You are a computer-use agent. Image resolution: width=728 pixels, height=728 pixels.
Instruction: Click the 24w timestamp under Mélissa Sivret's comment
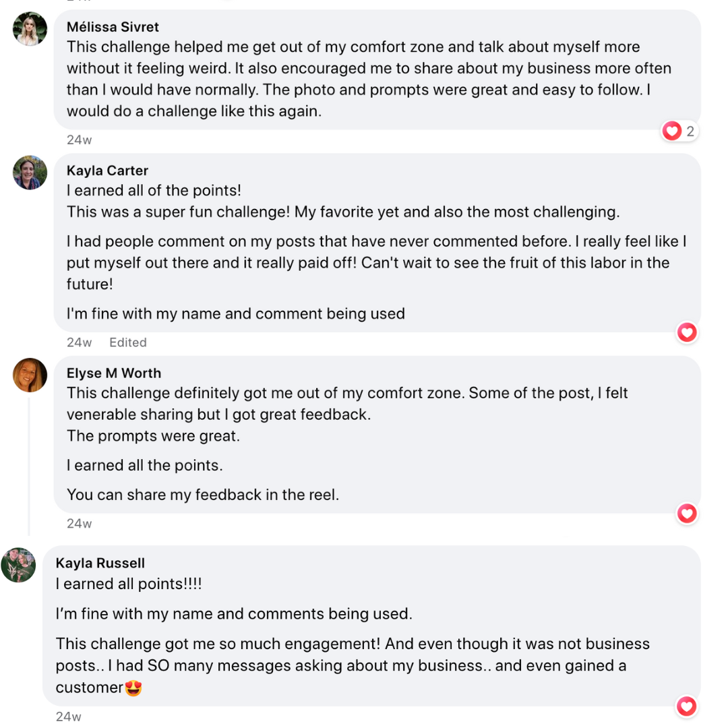79,140
